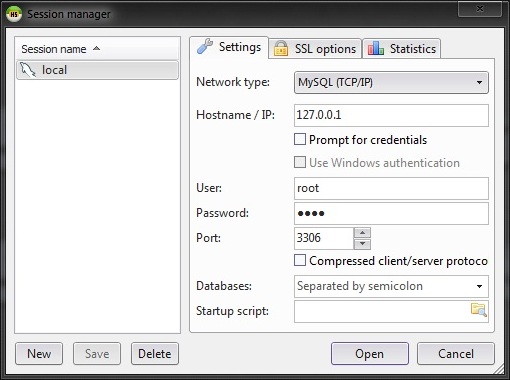Click the bar chart icon on Statistics tab
The width and height of the screenshot is (510, 380).
376,48
